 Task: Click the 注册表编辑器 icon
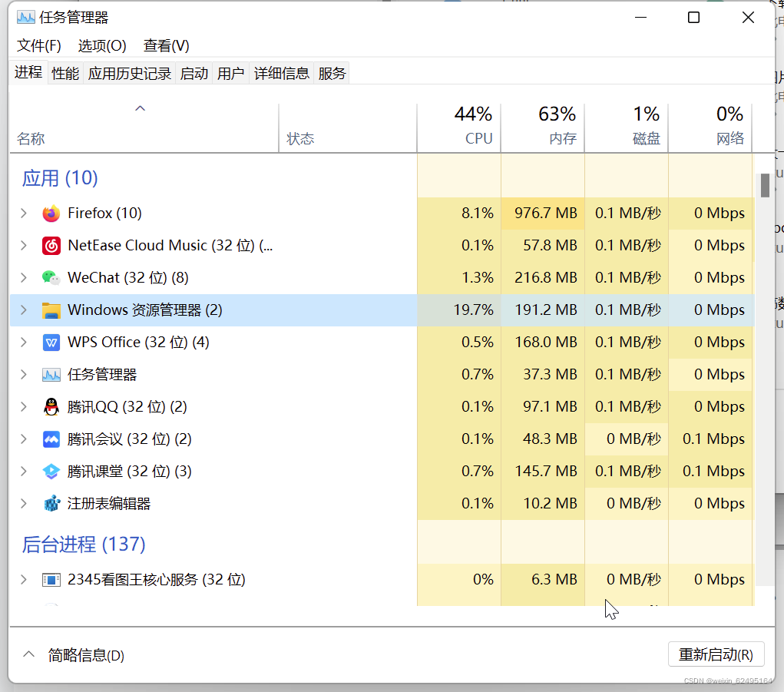pyautogui.click(x=51, y=504)
